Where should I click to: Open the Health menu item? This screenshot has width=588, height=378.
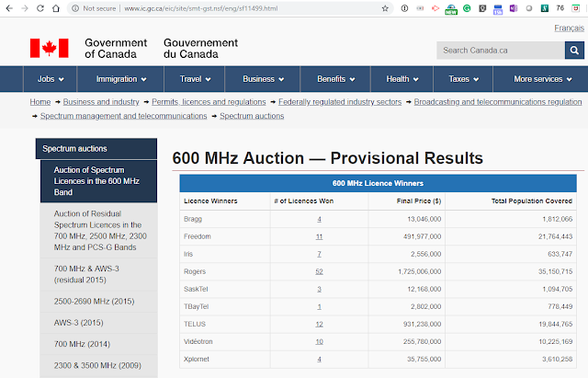403,79
